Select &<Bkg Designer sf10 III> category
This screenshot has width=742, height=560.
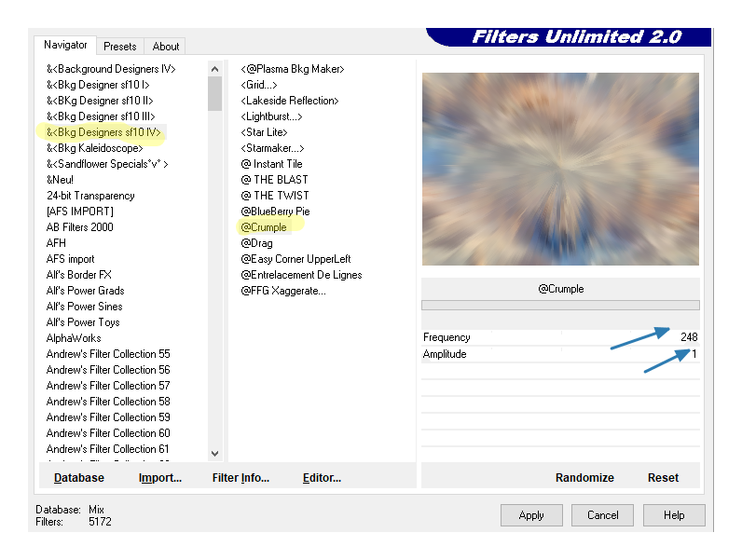(101, 116)
